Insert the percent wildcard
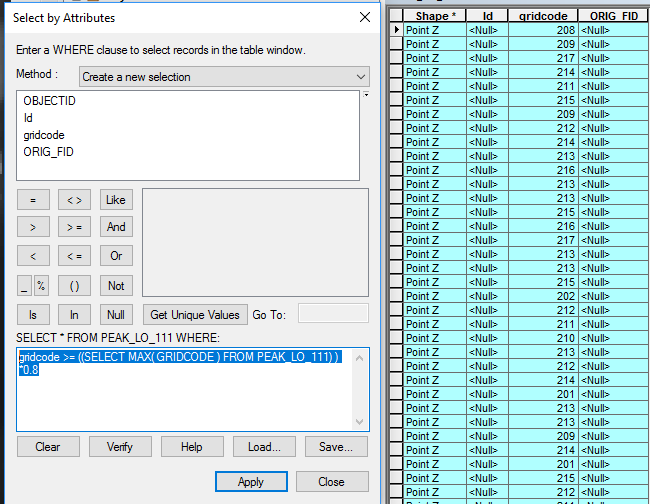The image size is (650, 504). pos(41,286)
